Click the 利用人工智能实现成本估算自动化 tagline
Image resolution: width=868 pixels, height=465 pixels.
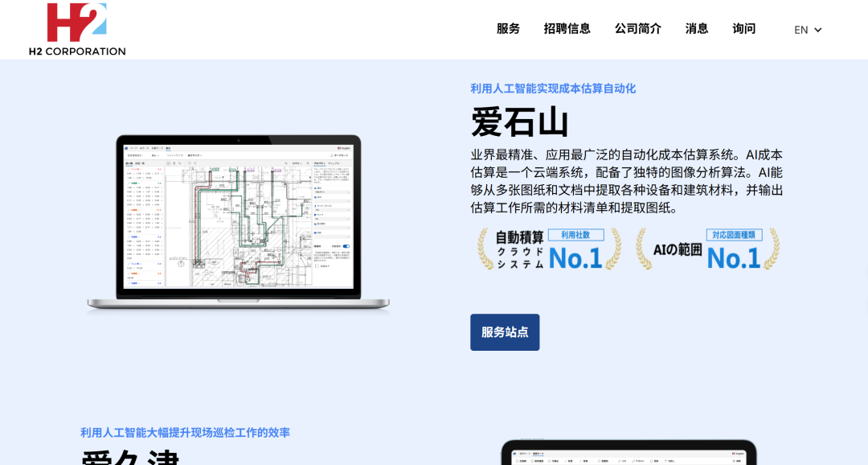click(553, 88)
